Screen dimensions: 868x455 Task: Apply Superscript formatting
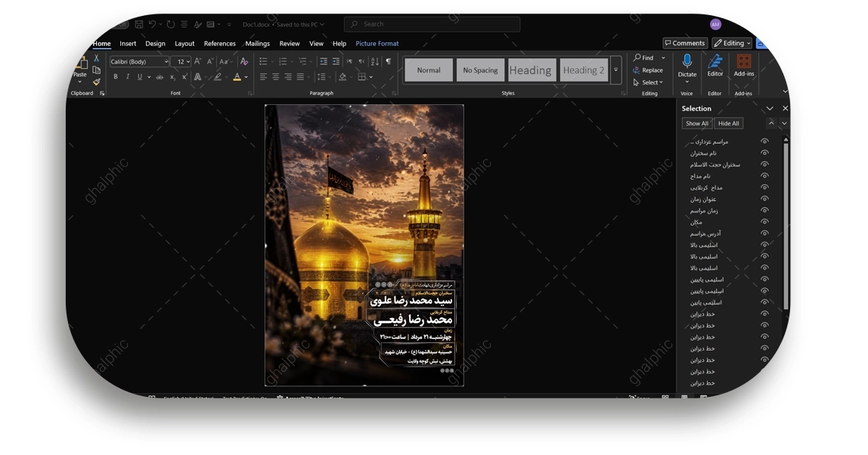[184, 77]
